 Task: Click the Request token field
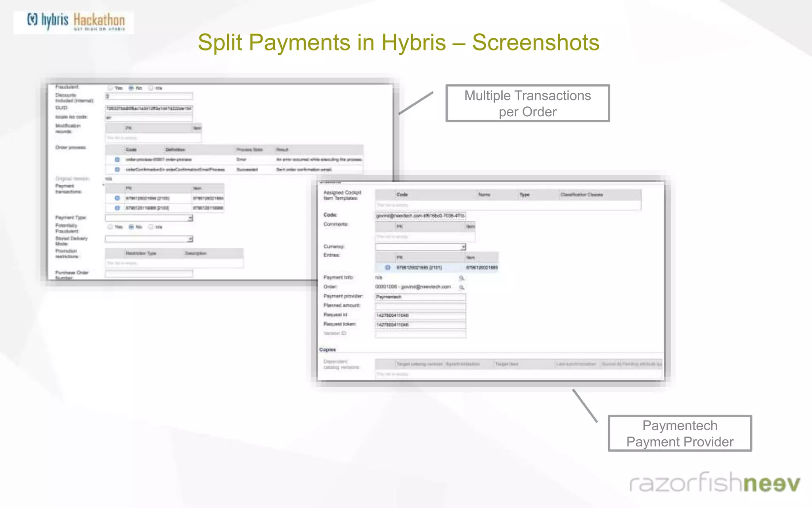tap(421, 325)
